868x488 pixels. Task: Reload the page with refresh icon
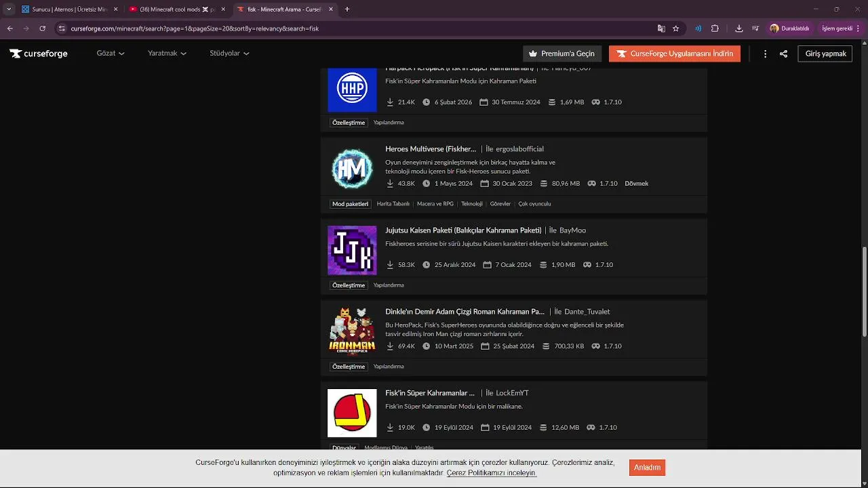[43, 28]
